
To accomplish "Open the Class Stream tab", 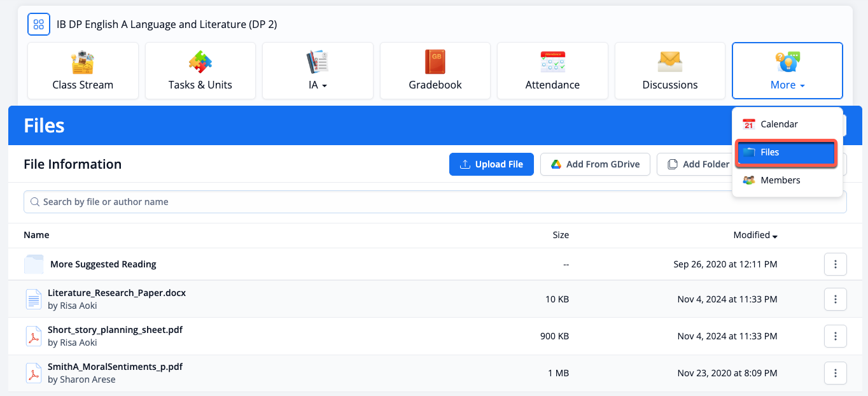I will tap(83, 71).
